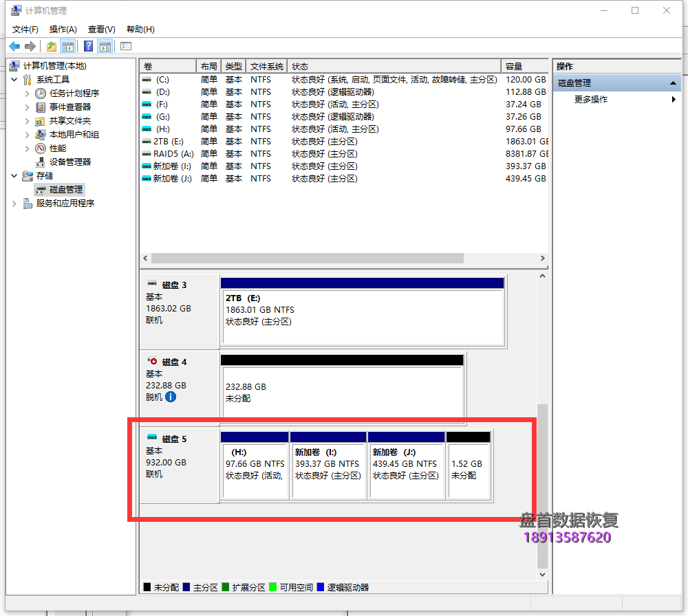Open the 操作(A) menu

[63, 30]
